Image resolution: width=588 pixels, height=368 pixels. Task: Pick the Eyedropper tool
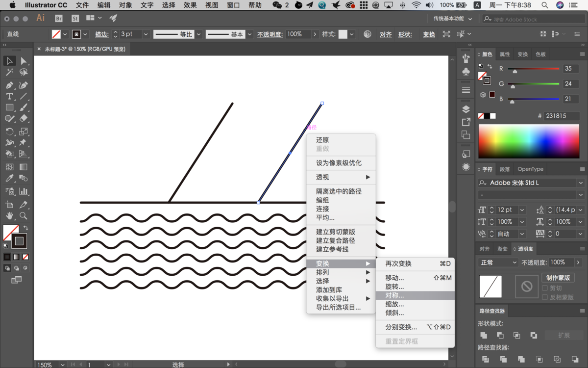coord(9,179)
